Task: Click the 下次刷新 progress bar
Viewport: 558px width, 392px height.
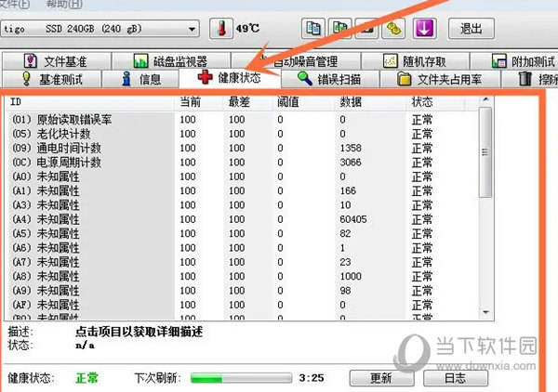Action: [x=241, y=378]
